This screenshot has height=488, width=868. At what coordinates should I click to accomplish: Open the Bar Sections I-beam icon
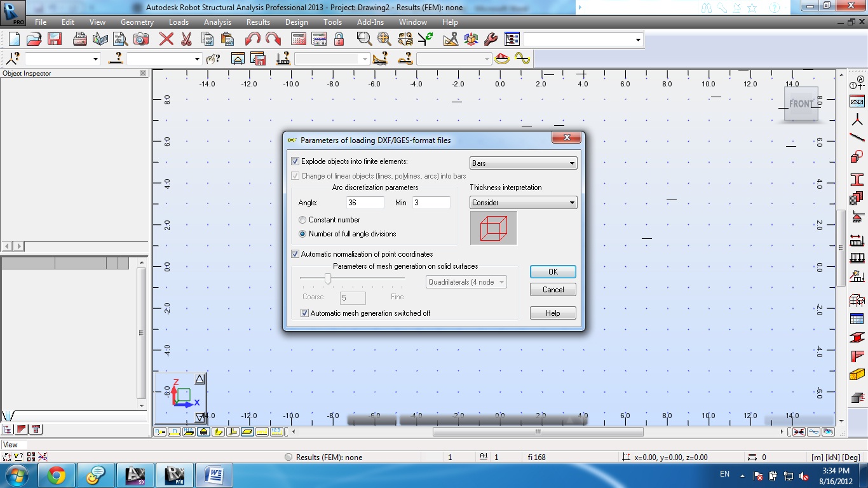(857, 180)
